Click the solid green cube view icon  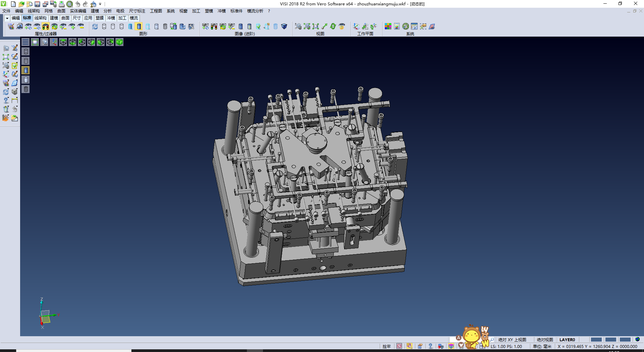(x=119, y=42)
